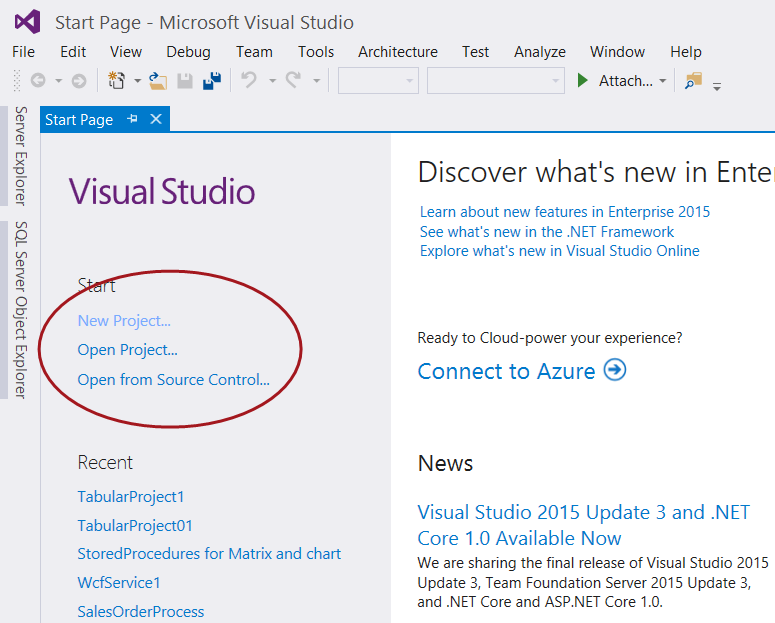Click the Connect to Azure link
The image size is (775, 623).
click(x=507, y=371)
